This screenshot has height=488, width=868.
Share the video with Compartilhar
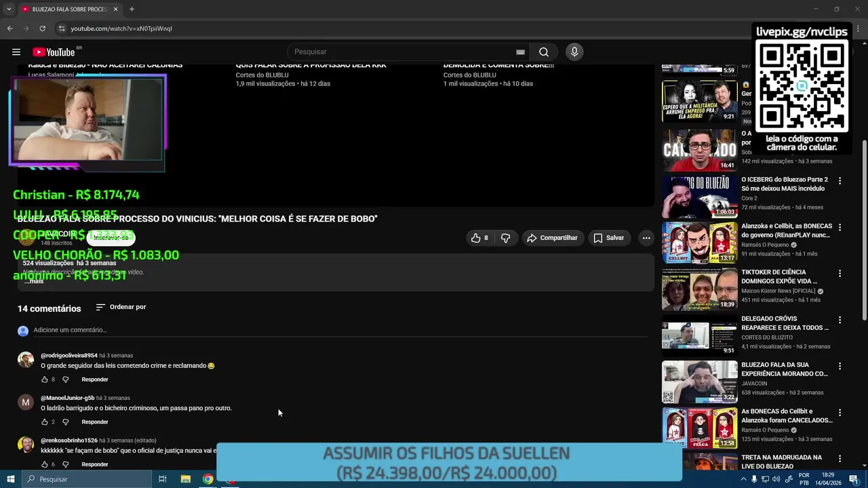pos(552,238)
